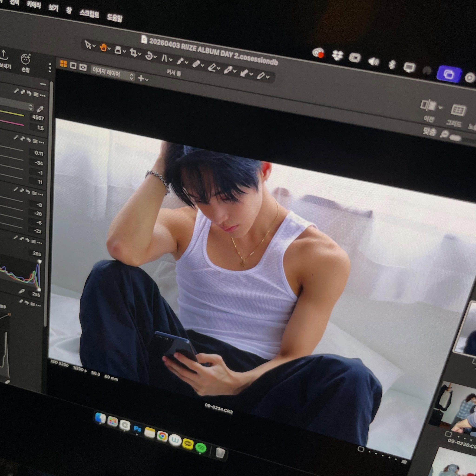476x476 pixels.
Task: Click the Kelvin value field 4567
Action: 38,118
